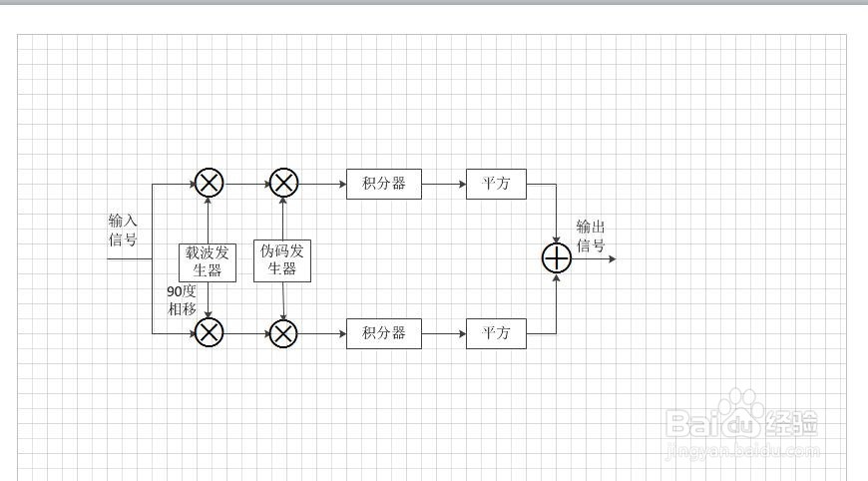Select upper multiplier circle above 载波发生器
Screen dimensions: 868x481
210,184
